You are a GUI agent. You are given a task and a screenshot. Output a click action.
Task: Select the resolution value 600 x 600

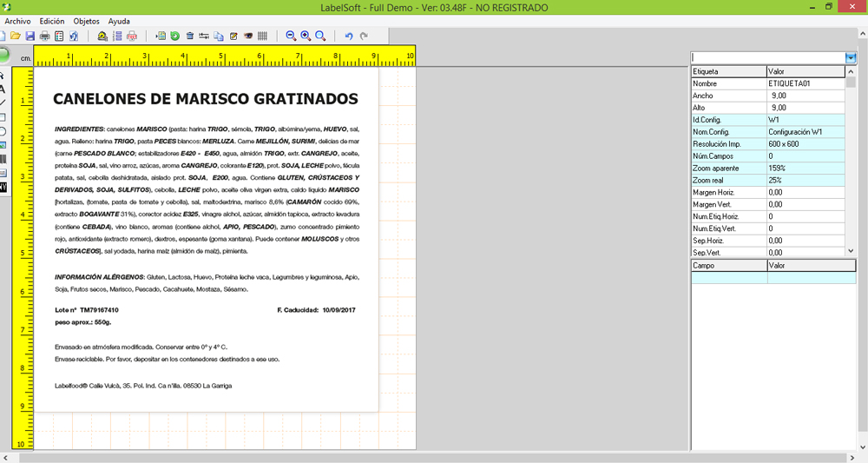pos(806,144)
